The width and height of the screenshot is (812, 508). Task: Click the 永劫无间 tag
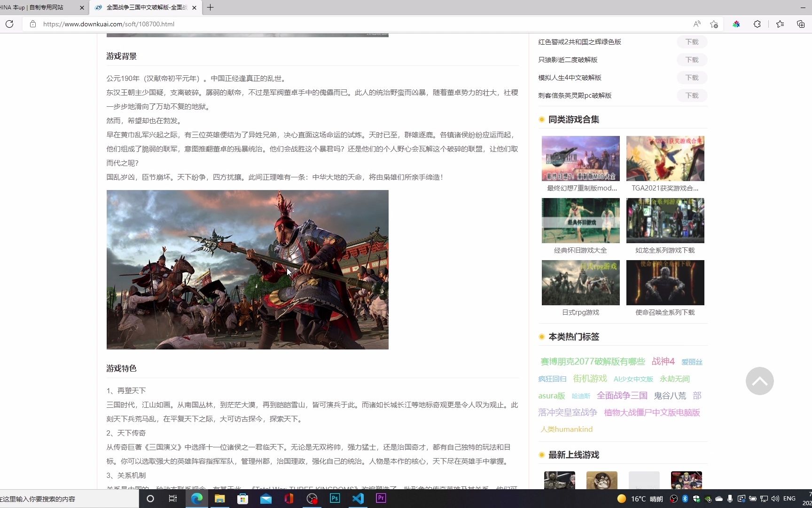click(674, 379)
